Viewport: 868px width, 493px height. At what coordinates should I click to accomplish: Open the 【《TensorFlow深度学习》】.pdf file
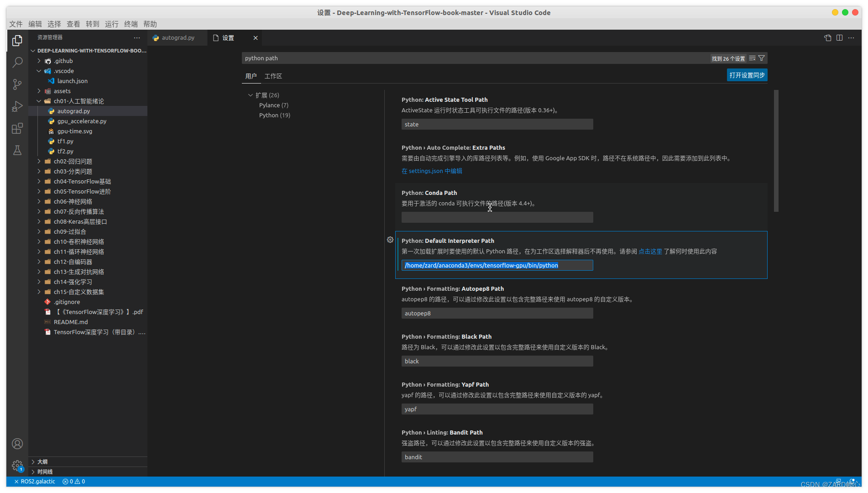(99, 312)
